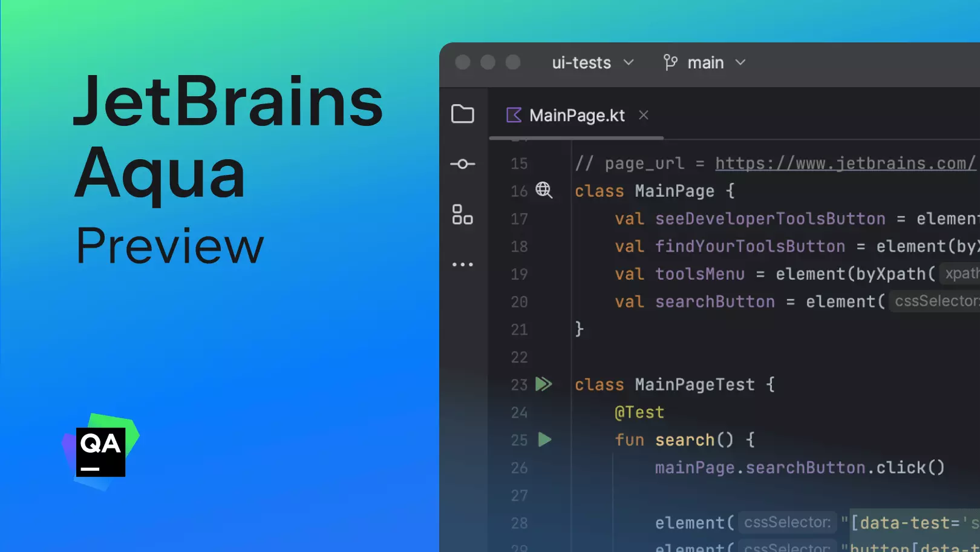Close the MainPage.kt tab
Screen dimensions: 980x552
pos(644,115)
